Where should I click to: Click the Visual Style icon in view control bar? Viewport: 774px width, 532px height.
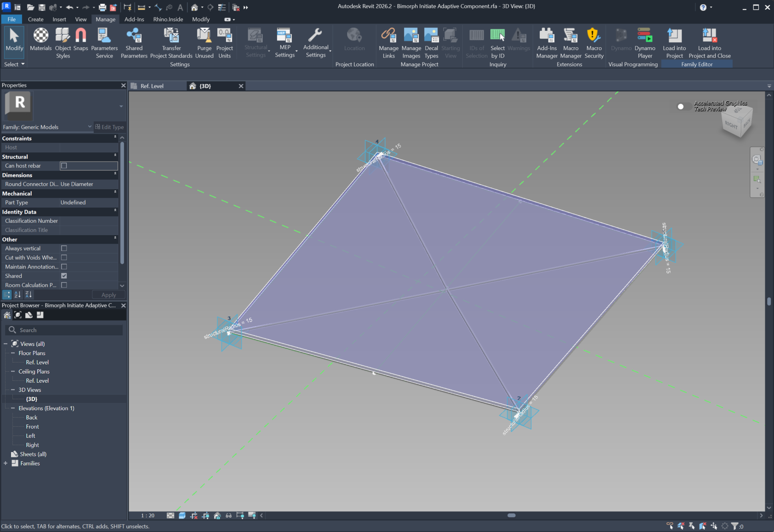pyautogui.click(x=182, y=515)
